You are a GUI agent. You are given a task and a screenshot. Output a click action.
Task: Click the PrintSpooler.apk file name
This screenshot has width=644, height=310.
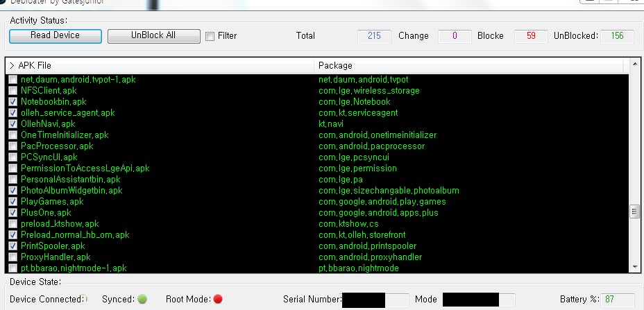click(53, 246)
